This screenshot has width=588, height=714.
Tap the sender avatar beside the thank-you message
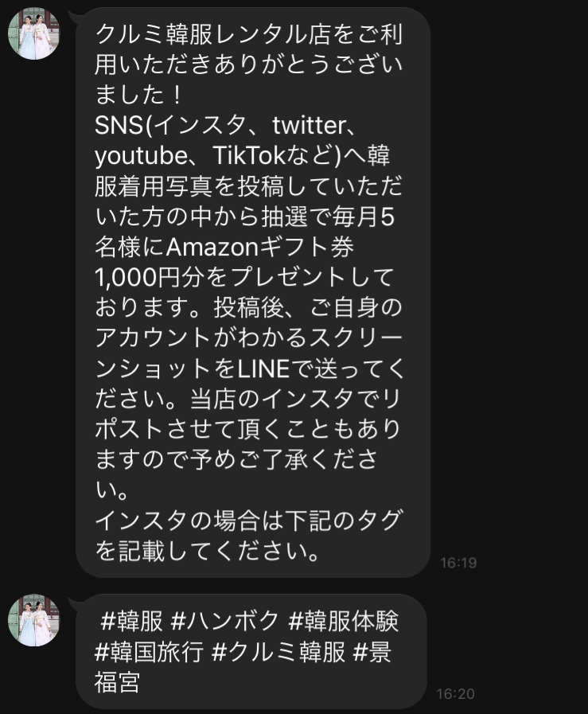34,33
